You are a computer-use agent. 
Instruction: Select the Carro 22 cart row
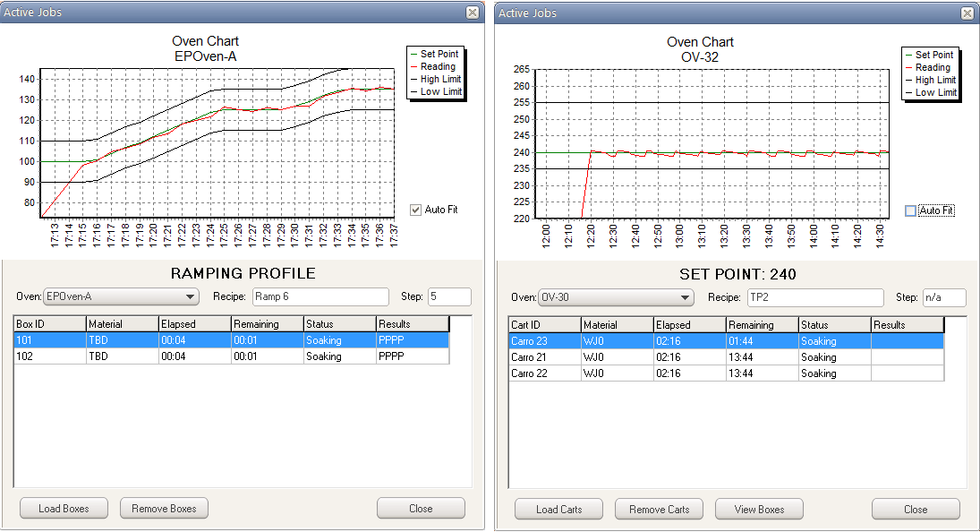tap(544, 373)
